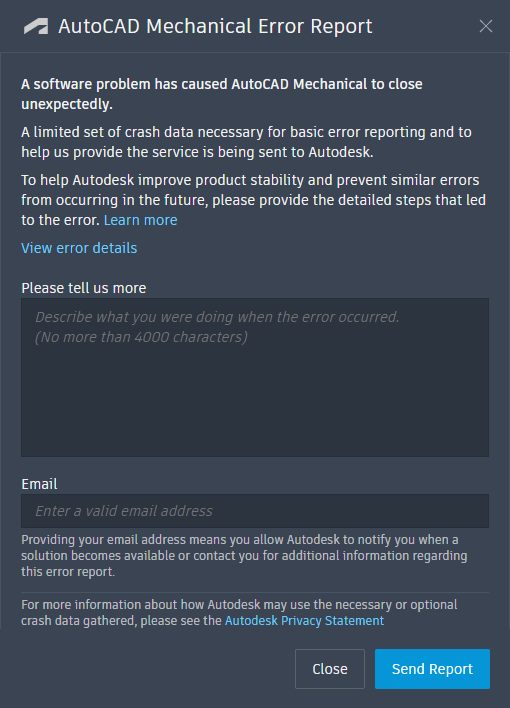510x708 pixels.
Task: Open View error details
Action: click(x=79, y=248)
